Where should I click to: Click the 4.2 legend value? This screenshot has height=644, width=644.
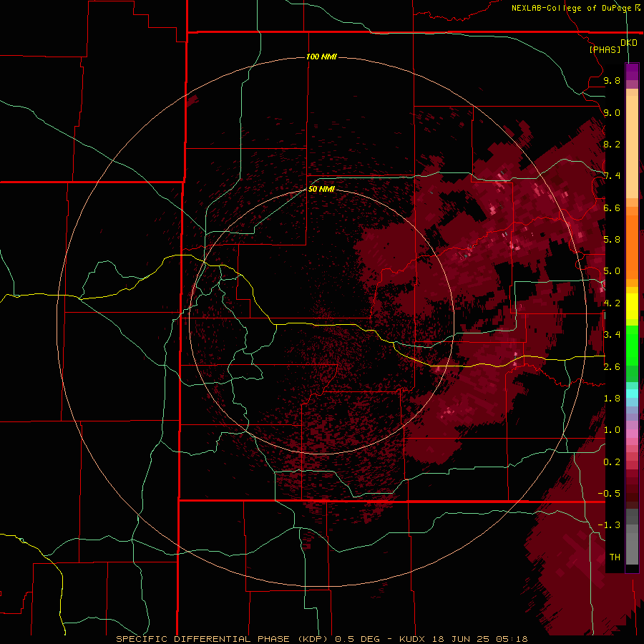click(612, 303)
